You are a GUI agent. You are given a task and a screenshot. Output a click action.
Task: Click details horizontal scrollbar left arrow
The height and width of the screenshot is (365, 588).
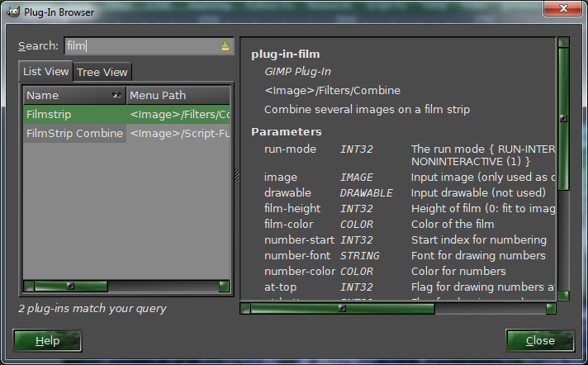coord(245,308)
